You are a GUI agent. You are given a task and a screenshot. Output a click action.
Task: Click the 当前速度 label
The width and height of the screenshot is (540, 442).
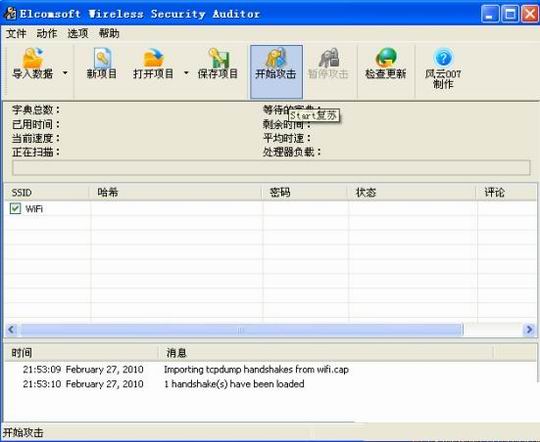[36, 138]
